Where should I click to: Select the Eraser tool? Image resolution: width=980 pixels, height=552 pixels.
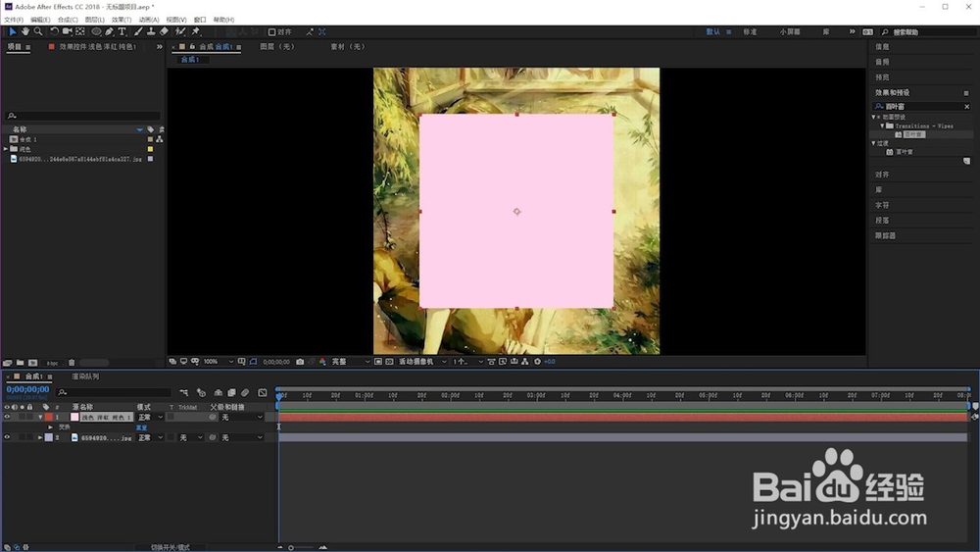coord(164,31)
